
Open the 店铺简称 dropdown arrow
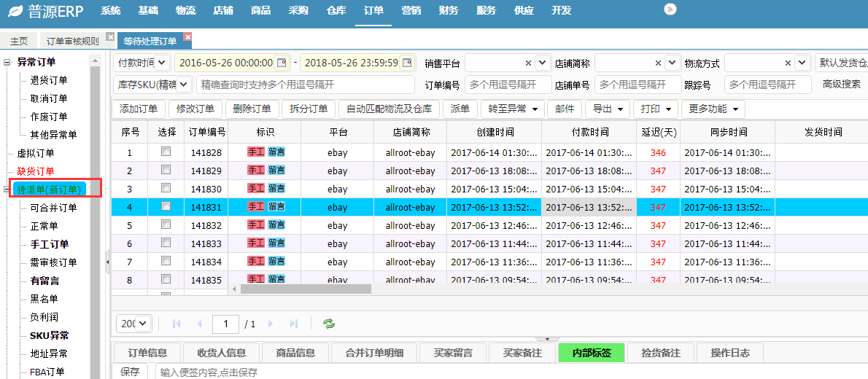(x=672, y=63)
